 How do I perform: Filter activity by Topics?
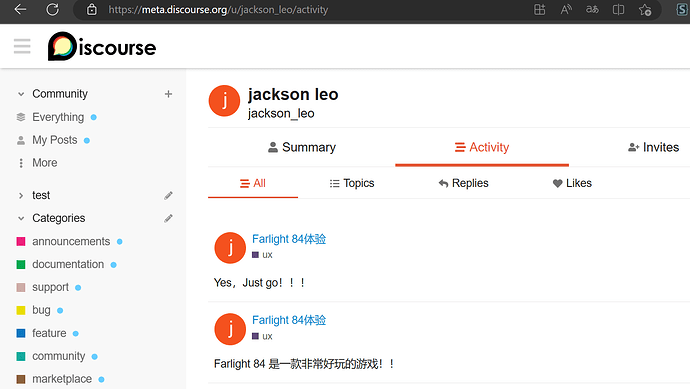tap(352, 183)
